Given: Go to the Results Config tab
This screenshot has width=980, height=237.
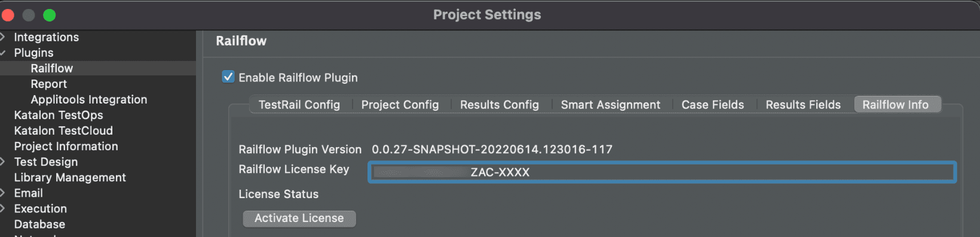Looking at the screenshot, I should point(500,105).
